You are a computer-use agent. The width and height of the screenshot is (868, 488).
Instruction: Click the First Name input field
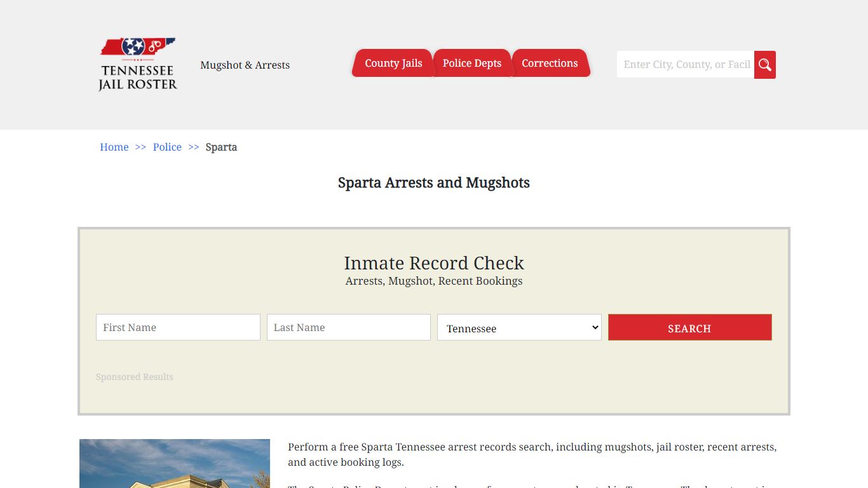(x=178, y=327)
